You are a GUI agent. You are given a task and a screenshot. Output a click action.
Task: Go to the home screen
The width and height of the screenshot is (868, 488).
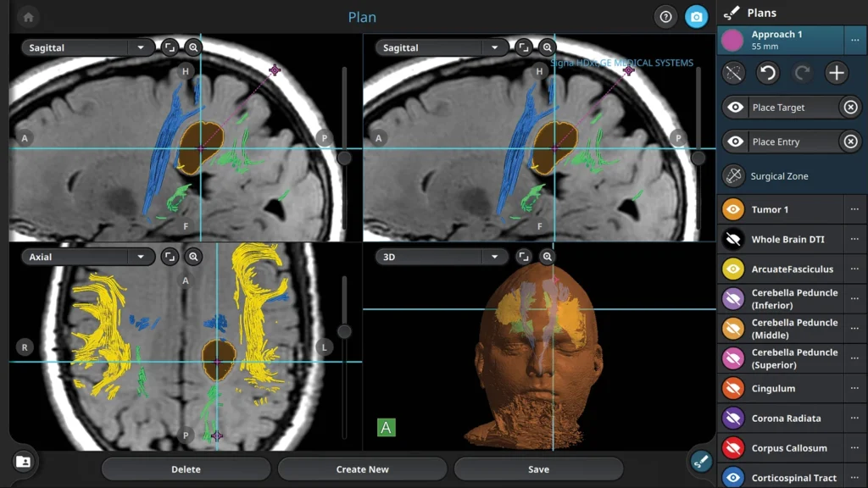point(28,17)
